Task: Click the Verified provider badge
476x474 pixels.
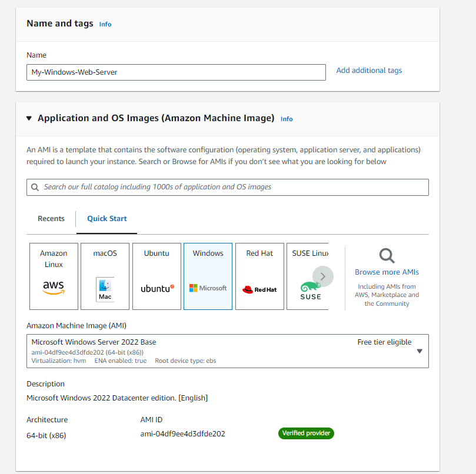Action: pos(306,433)
